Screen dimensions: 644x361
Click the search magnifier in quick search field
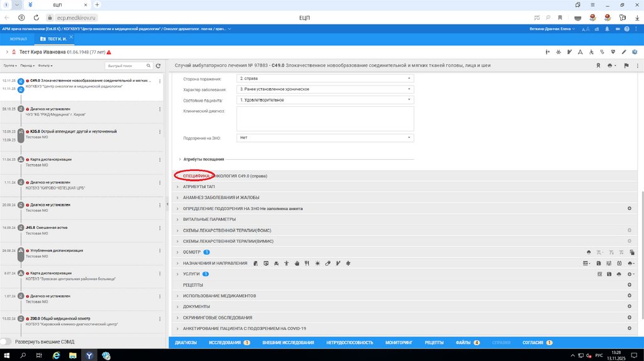tap(148, 65)
